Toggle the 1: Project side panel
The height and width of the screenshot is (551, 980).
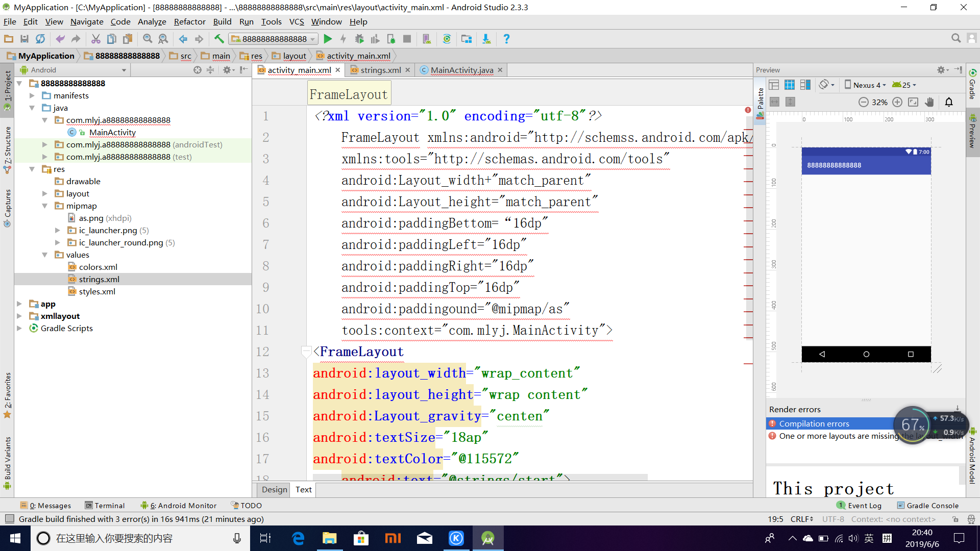tap(7, 90)
